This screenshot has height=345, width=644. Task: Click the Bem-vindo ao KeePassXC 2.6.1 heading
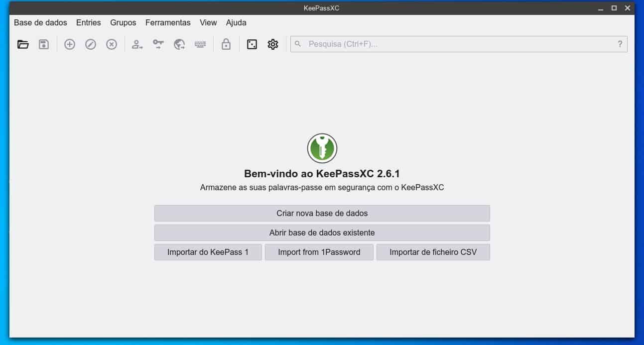point(322,174)
